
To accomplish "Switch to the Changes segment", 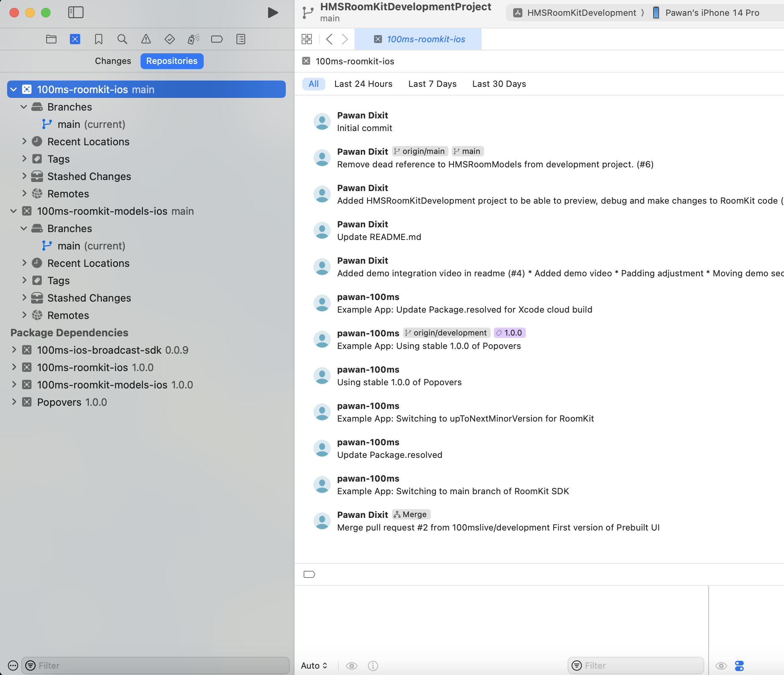I will click(x=113, y=61).
